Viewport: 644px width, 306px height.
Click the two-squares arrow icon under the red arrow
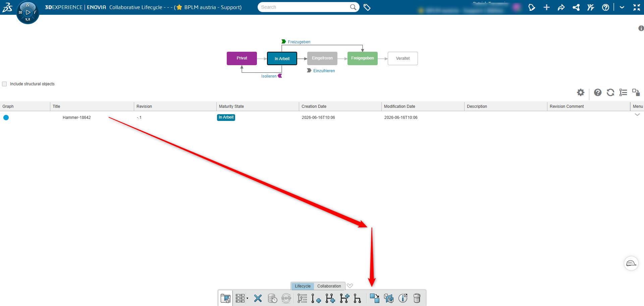[x=374, y=298]
